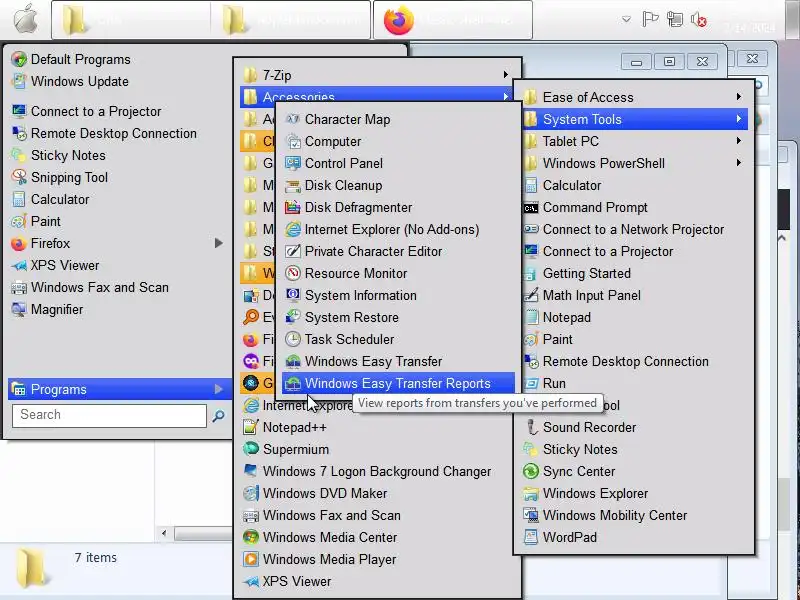Click the search magnifier button
This screenshot has width=800, height=600.
click(218, 415)
